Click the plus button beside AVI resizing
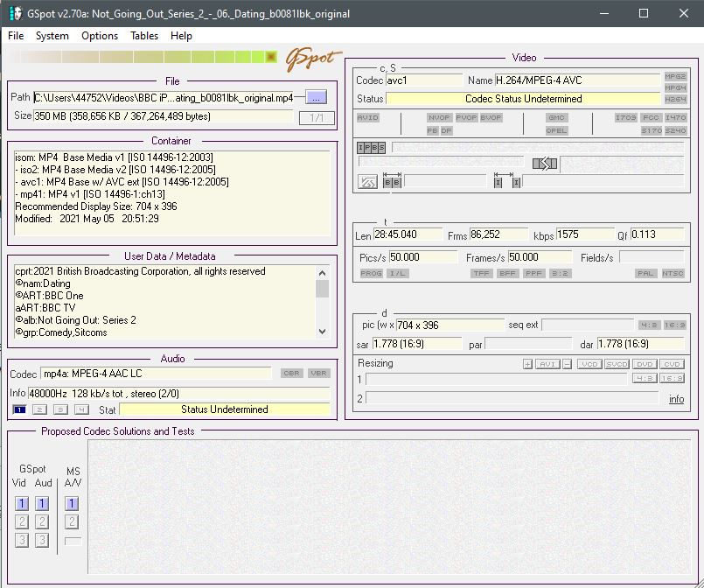 coord(527,364)
